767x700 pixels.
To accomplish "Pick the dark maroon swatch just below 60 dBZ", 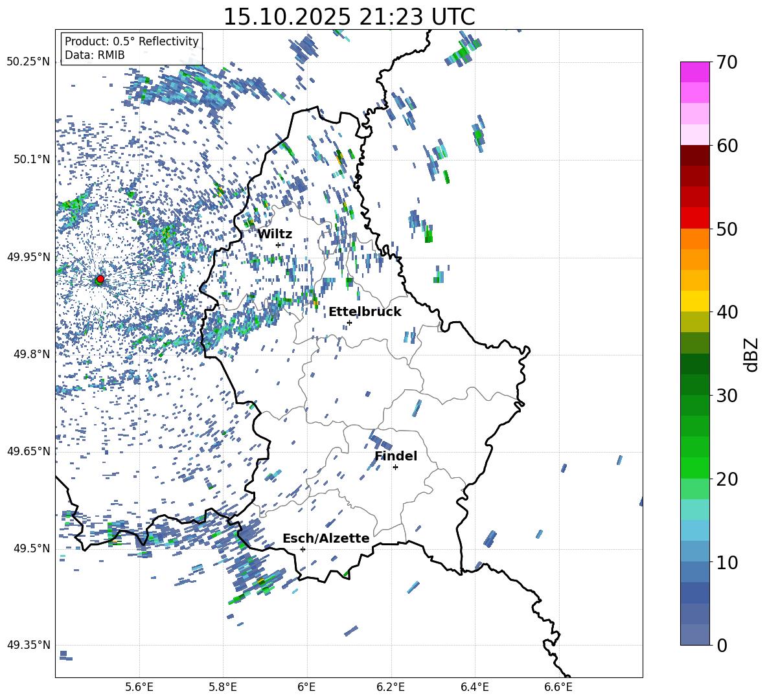I will [x=694, y=155].
